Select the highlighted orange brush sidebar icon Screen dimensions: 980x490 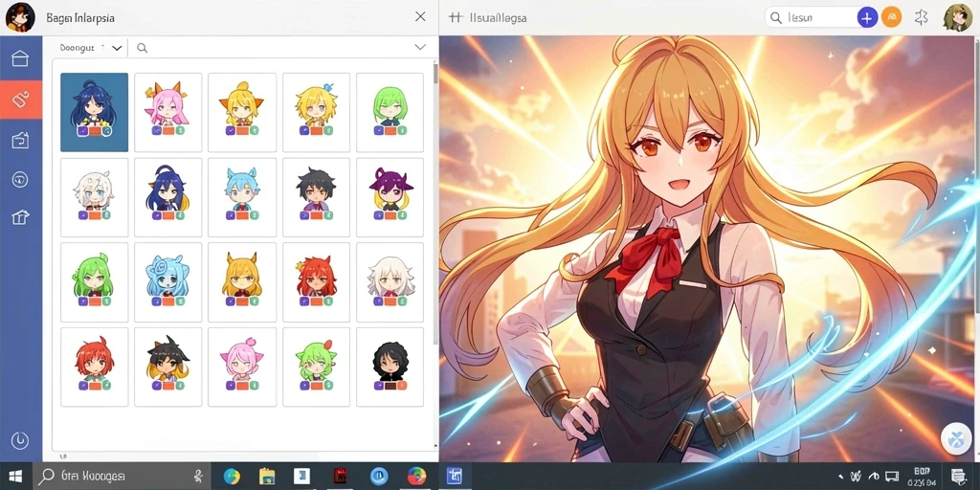(x=21, y=99)
